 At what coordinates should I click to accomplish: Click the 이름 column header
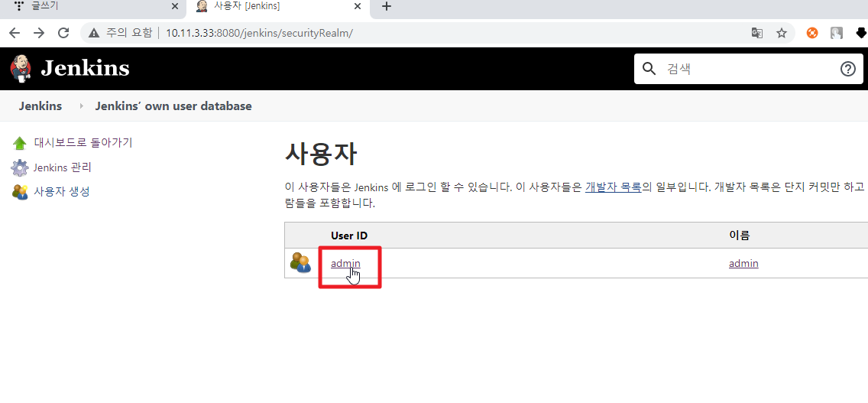pyautogui.click(x=739, y=236)
